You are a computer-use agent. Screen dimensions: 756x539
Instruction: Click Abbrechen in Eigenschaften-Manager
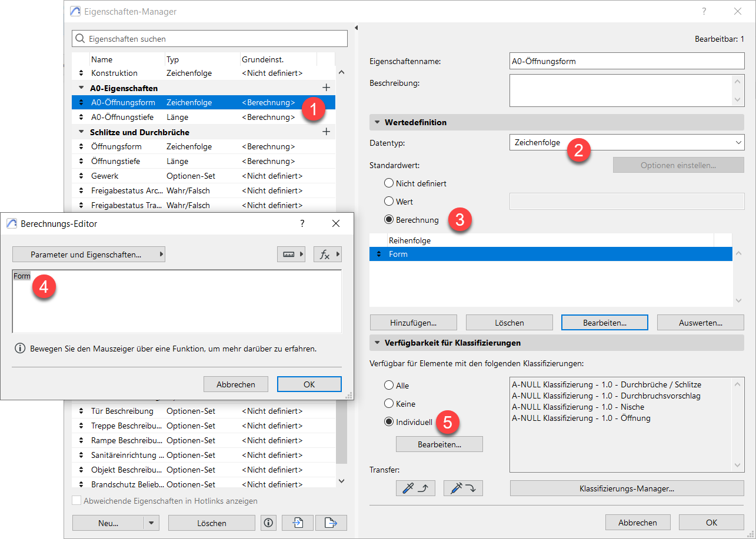click(x=638, y=523)
